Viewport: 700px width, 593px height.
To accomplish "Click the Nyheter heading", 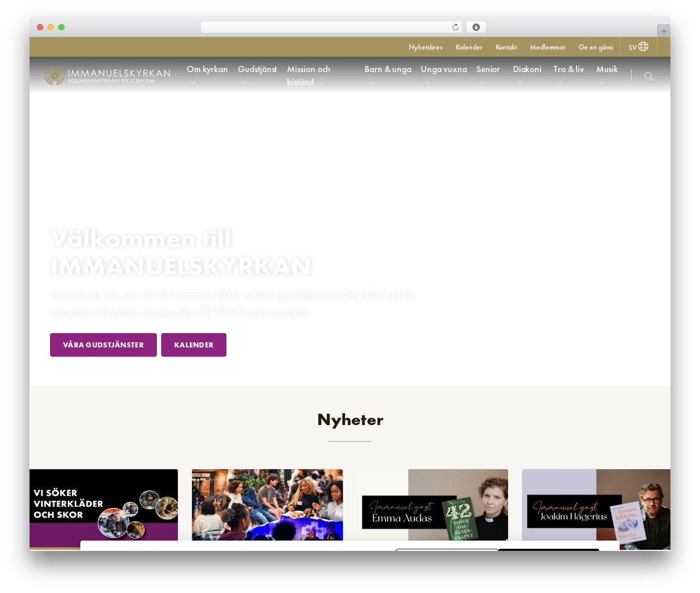I will tap(350, 420).
